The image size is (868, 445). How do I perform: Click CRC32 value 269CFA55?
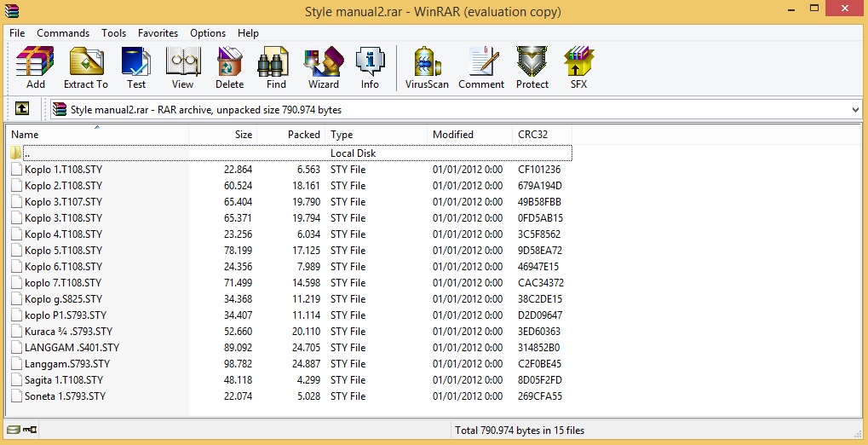click(540, 396)
